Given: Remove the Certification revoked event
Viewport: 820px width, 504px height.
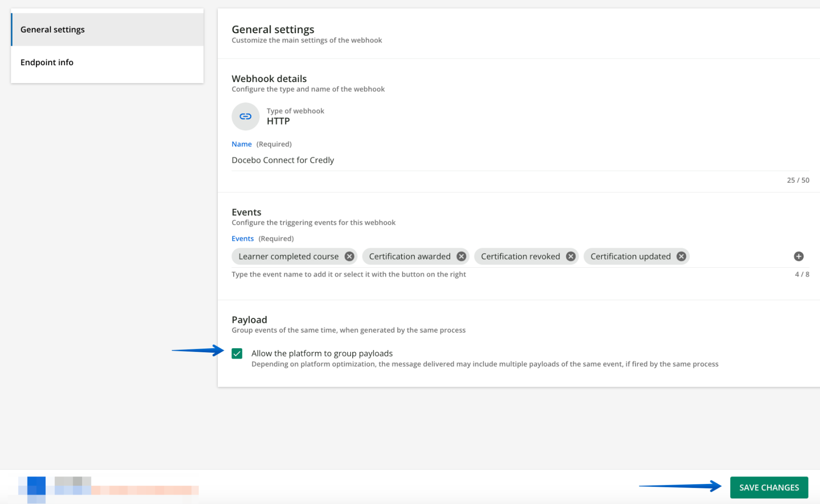Looking at the screenshot, I should pos(570,256).
